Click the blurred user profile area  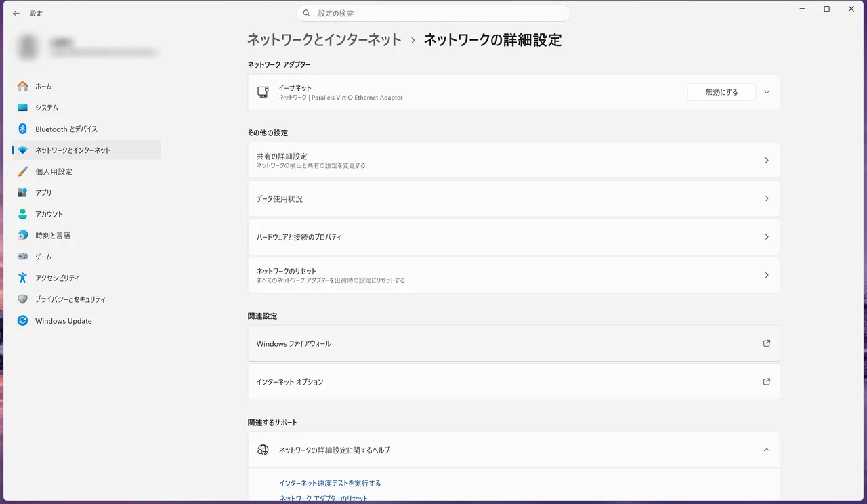pos(87,47)
